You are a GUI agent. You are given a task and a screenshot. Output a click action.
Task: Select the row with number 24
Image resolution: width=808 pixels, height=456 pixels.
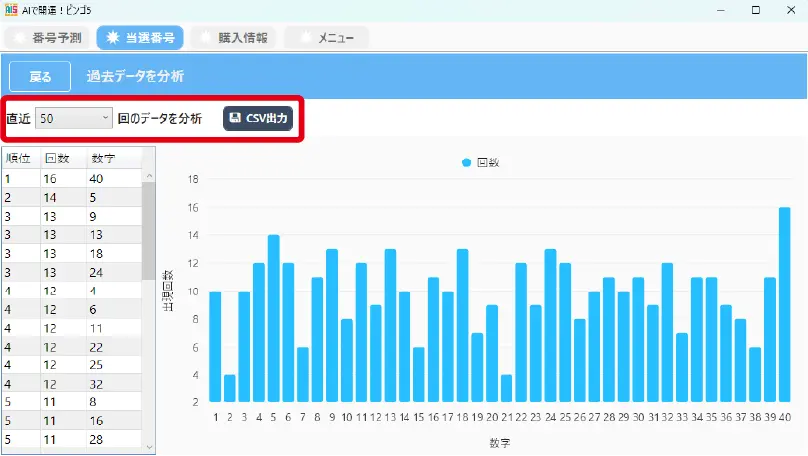72,273
